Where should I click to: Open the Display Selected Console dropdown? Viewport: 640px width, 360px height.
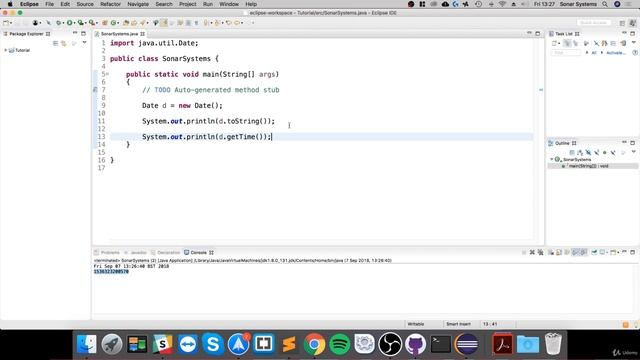(x=607, y=253)
